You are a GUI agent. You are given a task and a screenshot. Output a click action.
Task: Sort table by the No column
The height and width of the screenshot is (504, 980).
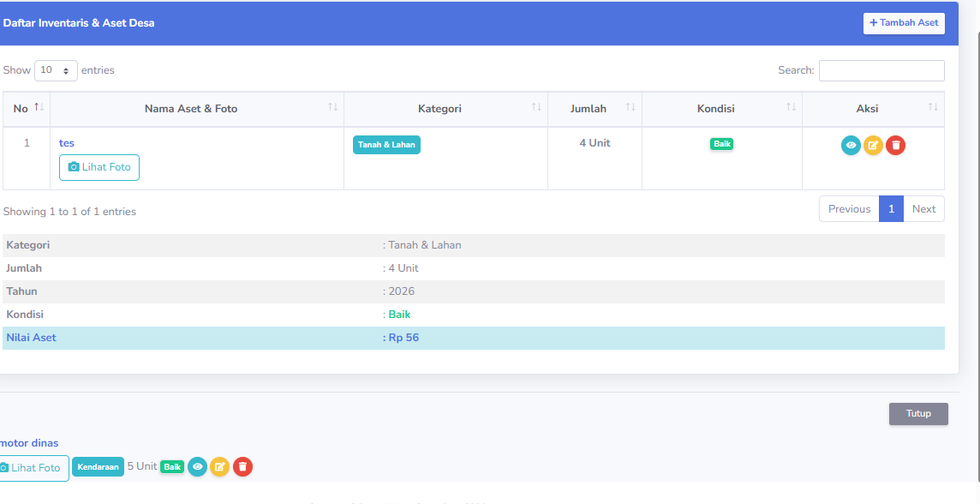(x=27, y=109)
